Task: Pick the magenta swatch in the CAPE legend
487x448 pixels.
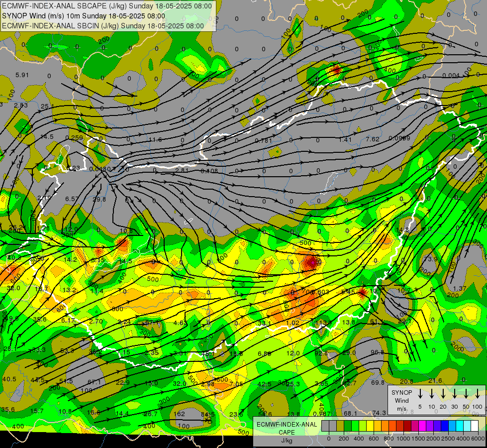Action: click(x=422, y=426)
